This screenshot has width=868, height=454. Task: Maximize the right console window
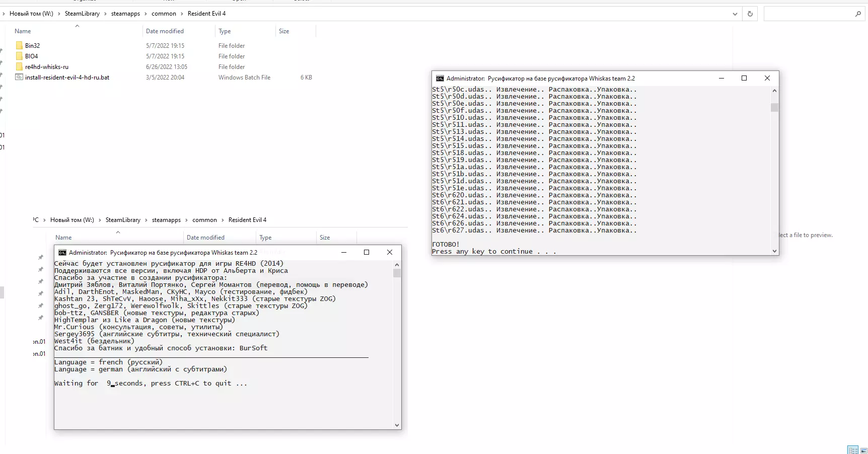click(744, 78)
